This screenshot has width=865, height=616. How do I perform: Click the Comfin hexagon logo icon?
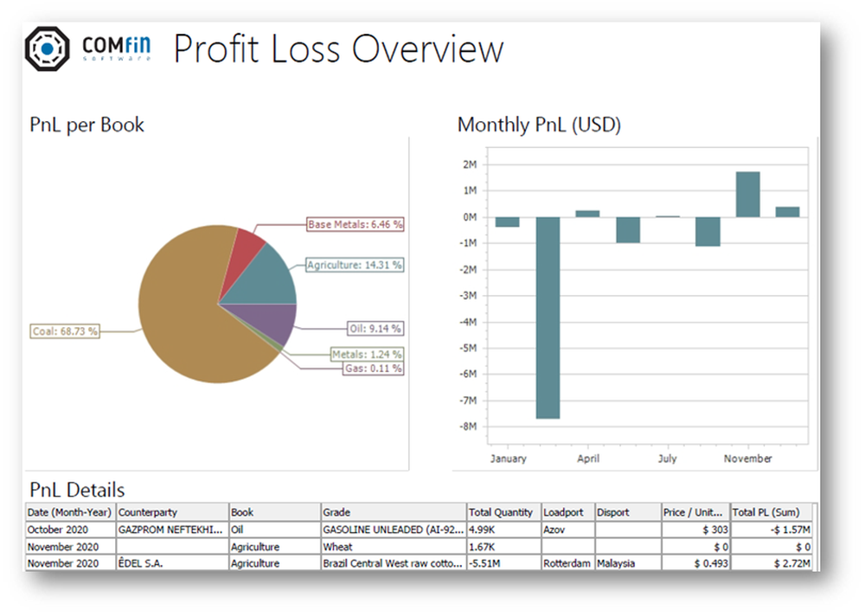click(x=48, y=48)
